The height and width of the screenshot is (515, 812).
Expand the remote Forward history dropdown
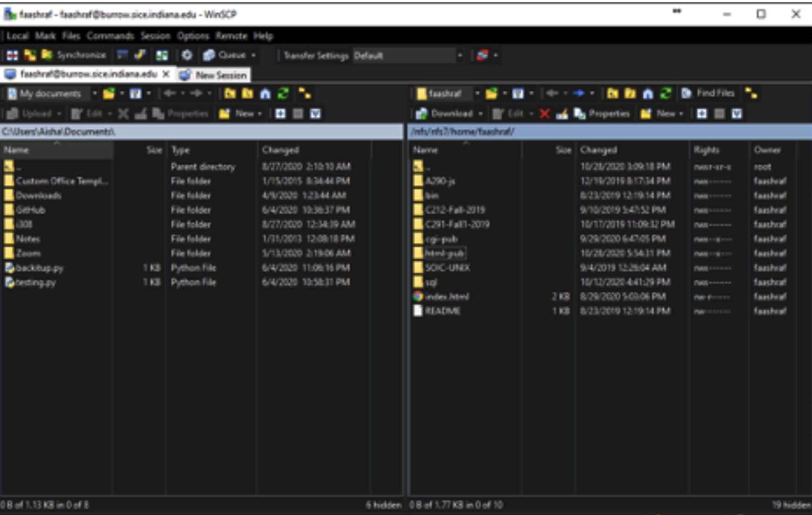pyautogui.click(x=592, y=94)
